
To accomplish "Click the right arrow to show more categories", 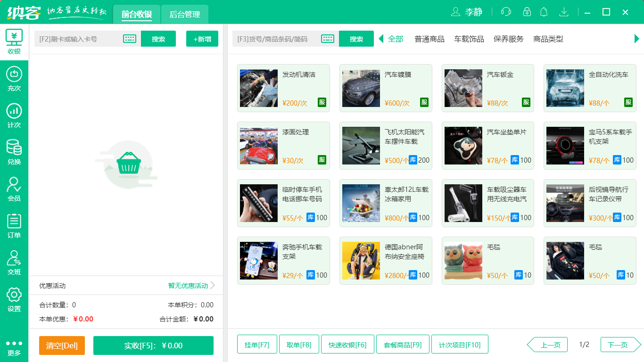I will click(637, 39).
